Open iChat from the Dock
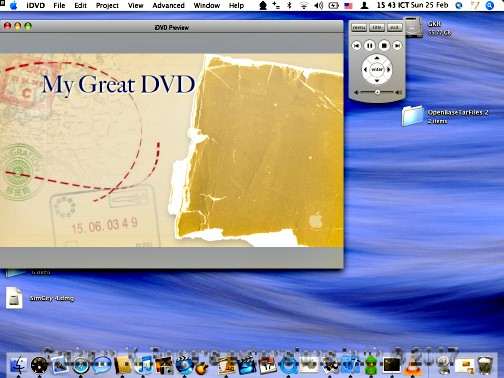 pos(101,365)
